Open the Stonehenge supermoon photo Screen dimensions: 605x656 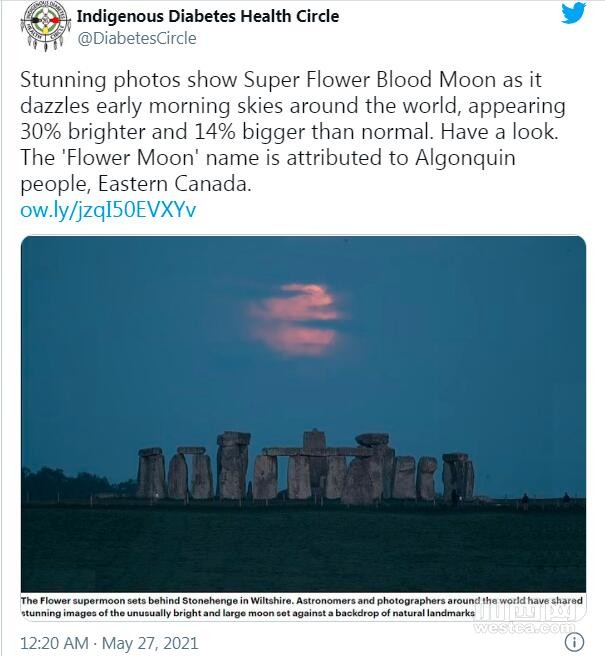(x=303, y=414)
